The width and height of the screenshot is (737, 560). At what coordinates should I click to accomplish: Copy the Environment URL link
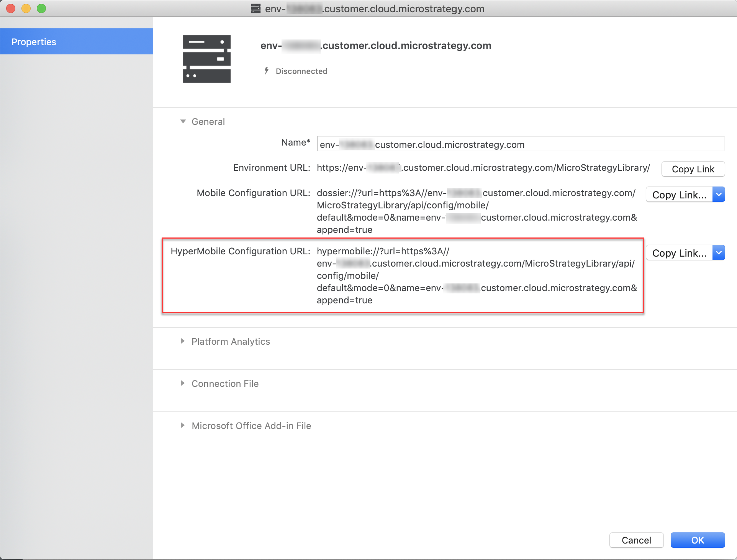coord(693,169)
